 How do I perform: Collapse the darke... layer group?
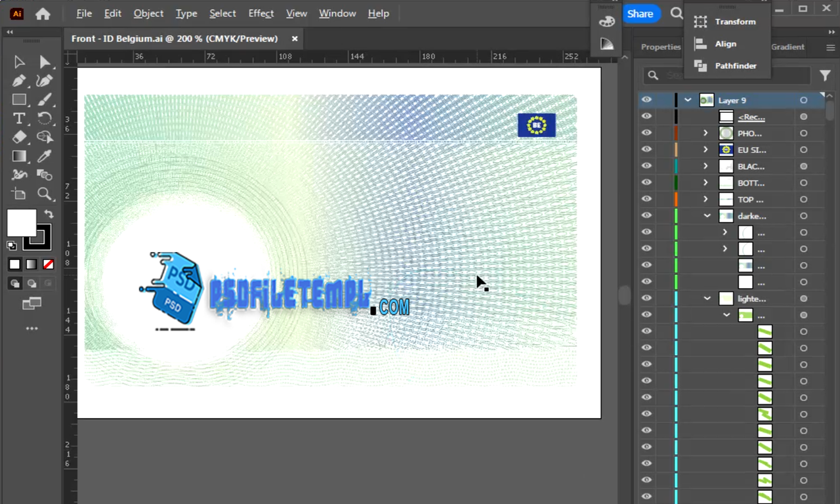click(x=707, y=216)
